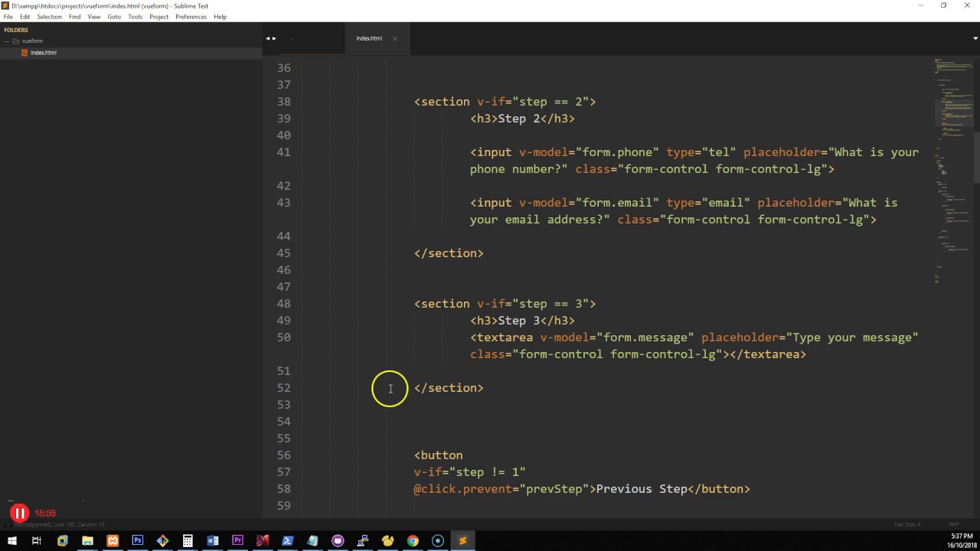
Task: Click the "form.phone" v-model value
Action: pyautogui.click(x=617, y=152)
